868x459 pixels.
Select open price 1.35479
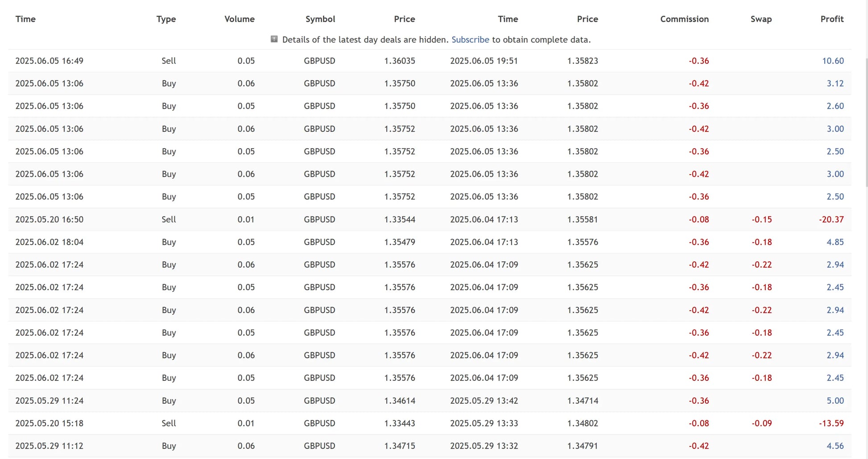[400, 242]
